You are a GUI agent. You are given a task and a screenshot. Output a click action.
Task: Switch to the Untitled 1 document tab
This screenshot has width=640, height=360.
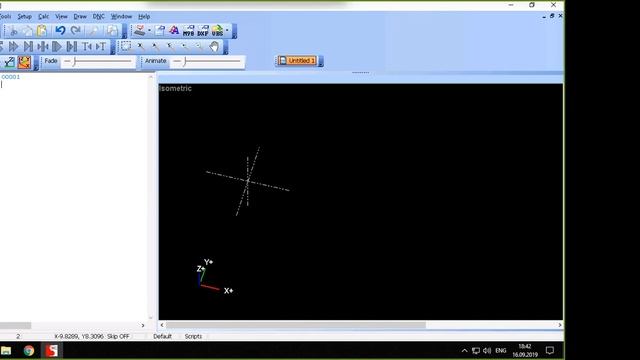(298, 61)
